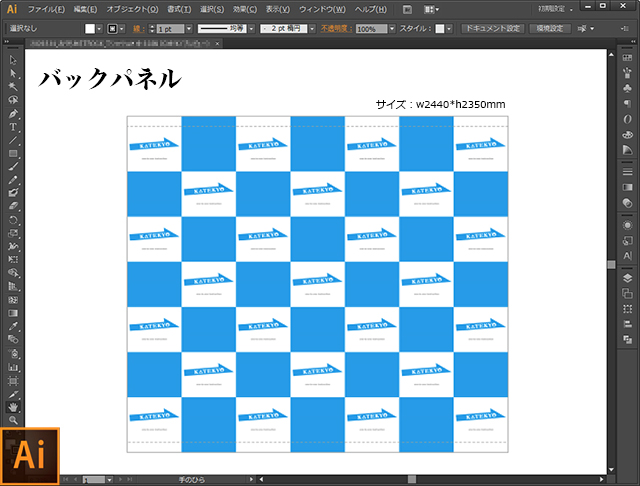Viewport: 640px width, 486px height.
Task: Select the Type (T) tool
Action: coord(13,127)
